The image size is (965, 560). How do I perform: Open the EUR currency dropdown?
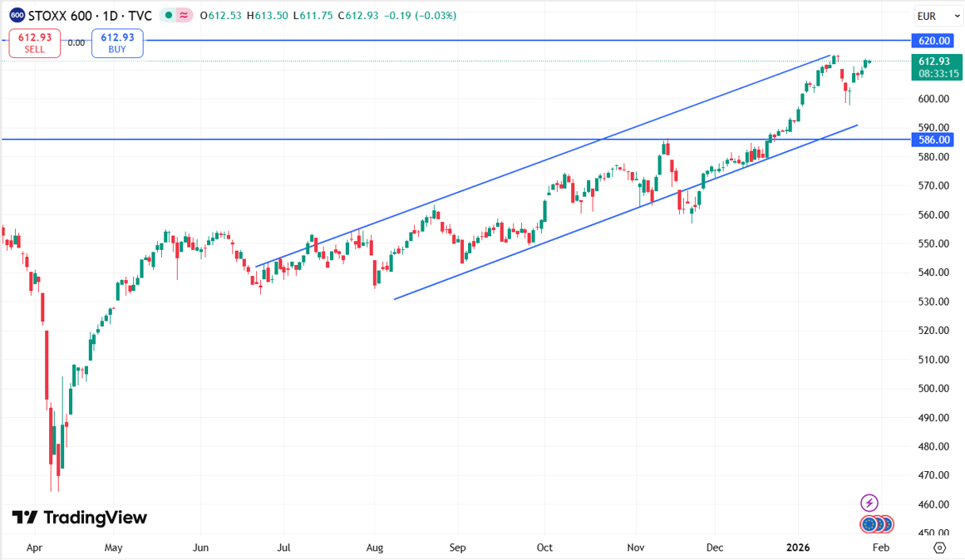pyautogui.click(x=938, y=16)
